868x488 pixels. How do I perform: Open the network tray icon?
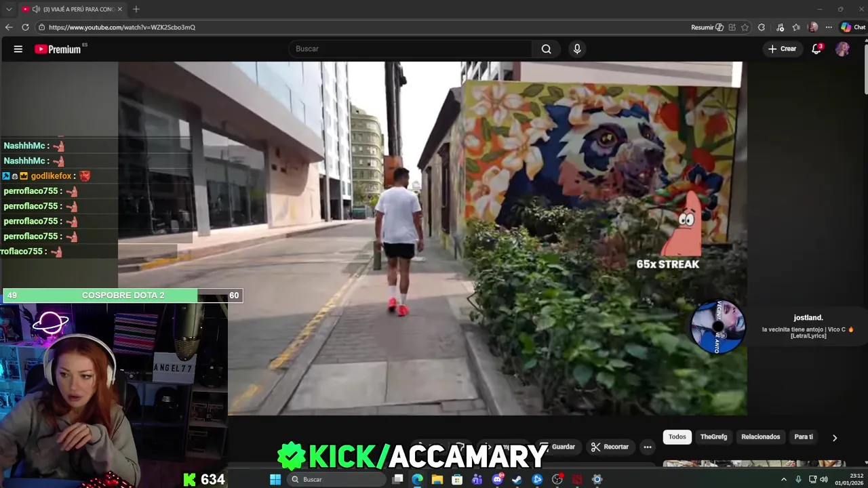pos(812,479)
